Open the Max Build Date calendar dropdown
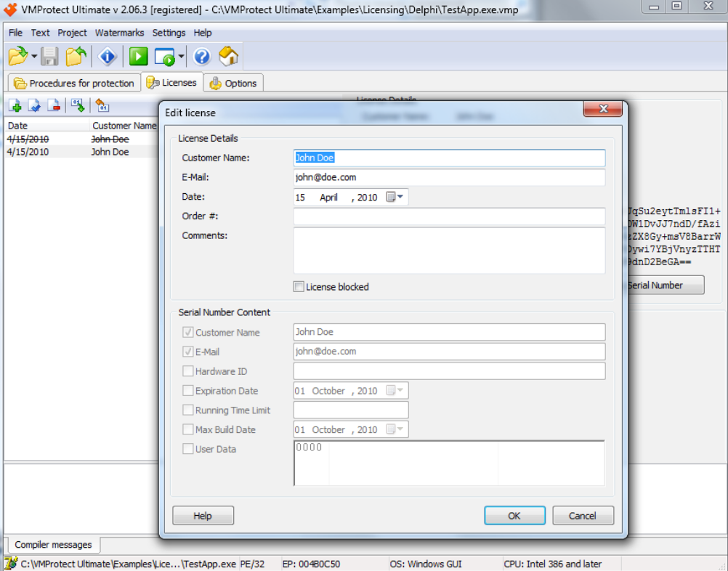Screen dimensions: 728x571 [x=395, y=430]
